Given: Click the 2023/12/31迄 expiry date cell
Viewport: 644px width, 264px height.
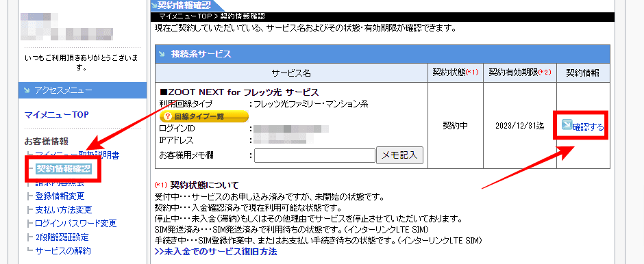Looking at the screenshot, I should [x=520, y=126].
